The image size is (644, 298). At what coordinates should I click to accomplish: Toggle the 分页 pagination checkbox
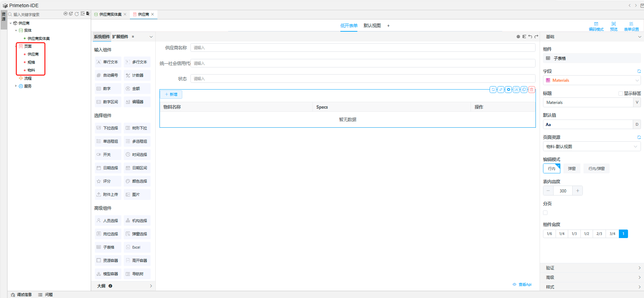[x=545, y=213]
